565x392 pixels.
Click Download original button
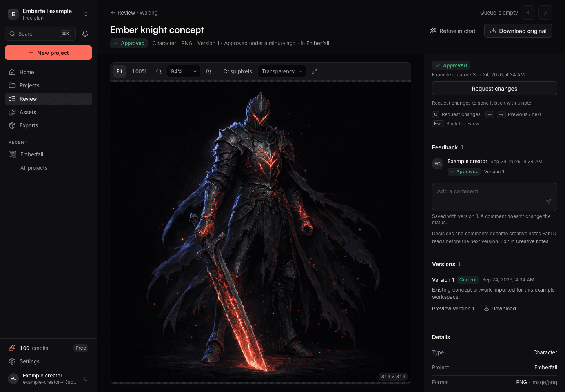click(518, 31)
